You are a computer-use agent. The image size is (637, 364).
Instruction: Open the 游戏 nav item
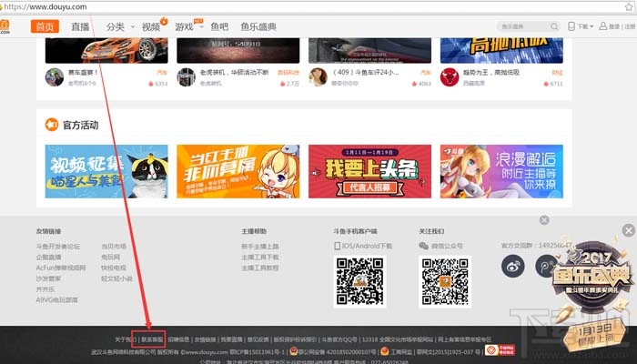click(184, 26)
